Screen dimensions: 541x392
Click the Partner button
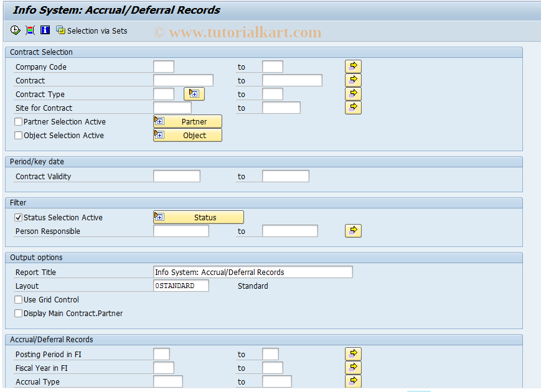[187, 121]
